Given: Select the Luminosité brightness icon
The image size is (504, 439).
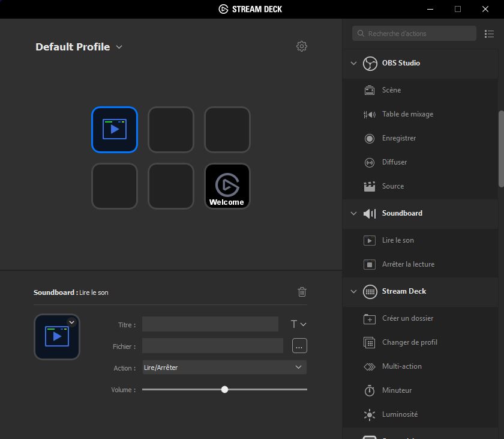Looking at the screenshot, I should click(x=370, y=414).
